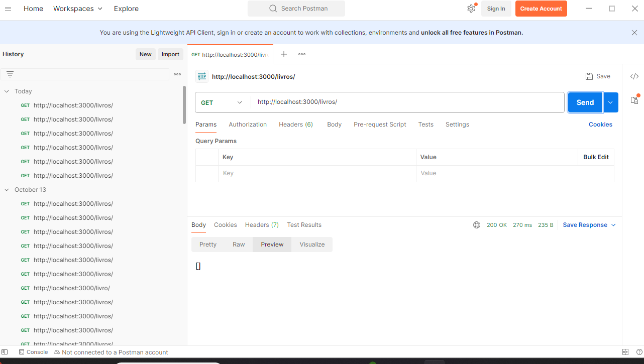Open the tab options three-dot menu
644x364 pixels.
coord(302,54)
